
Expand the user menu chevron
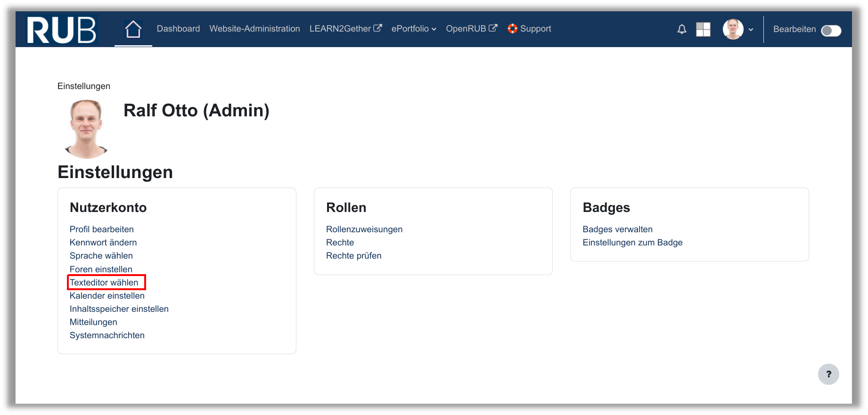[751, 30]
